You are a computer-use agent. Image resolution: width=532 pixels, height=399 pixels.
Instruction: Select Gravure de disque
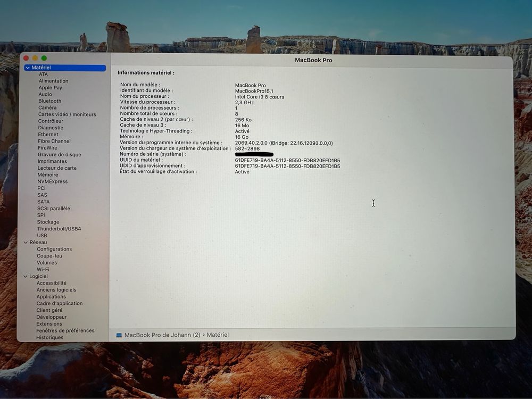[60, 155]
